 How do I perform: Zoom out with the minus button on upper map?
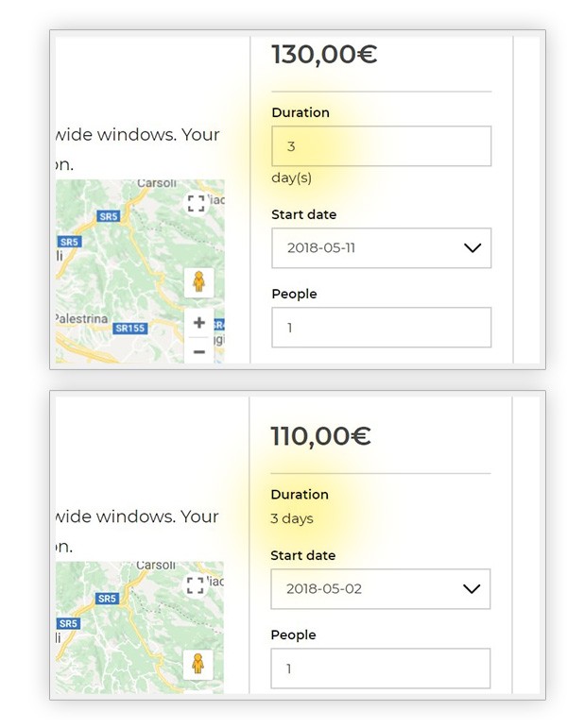[198, 351]
